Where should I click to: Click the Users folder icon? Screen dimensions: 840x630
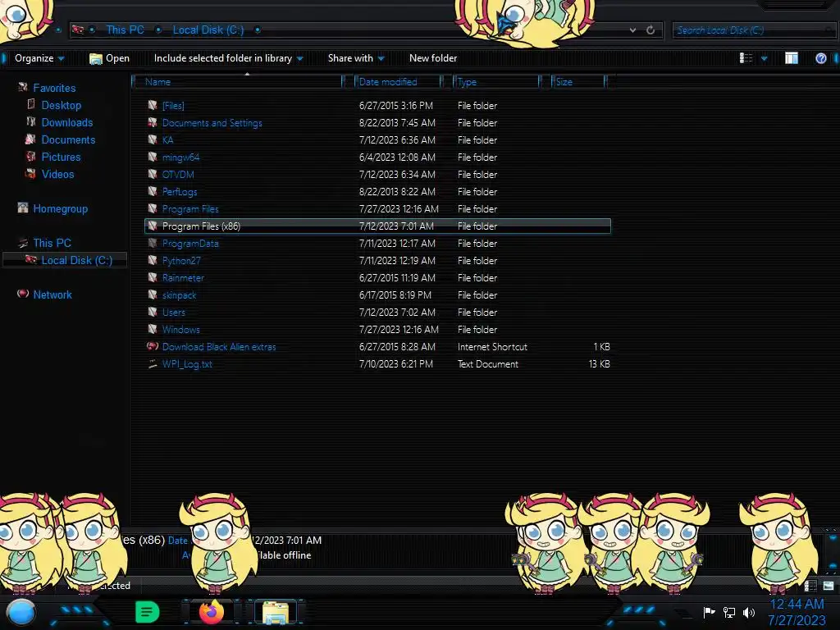(153, 312)
